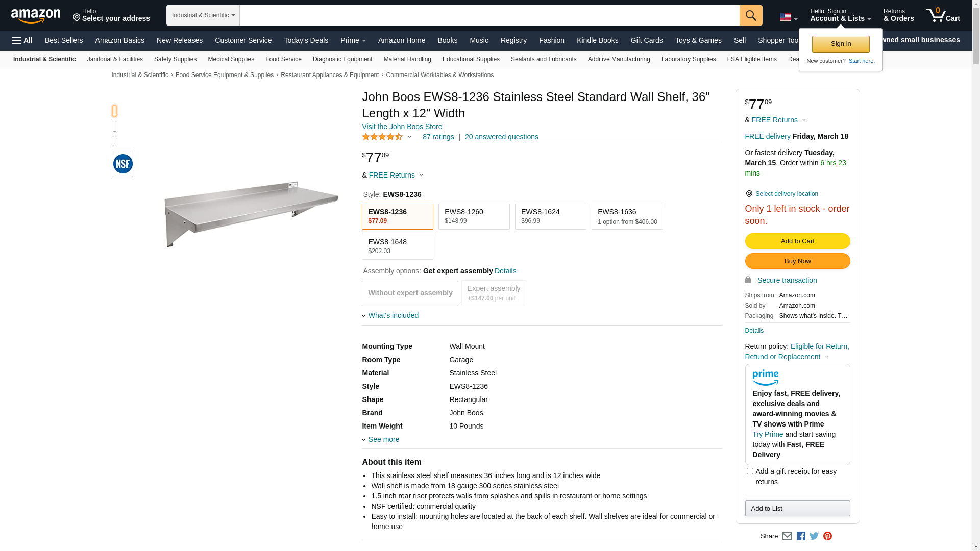
Task: Open Today's Deals menu item
Action: coord(306,40)
